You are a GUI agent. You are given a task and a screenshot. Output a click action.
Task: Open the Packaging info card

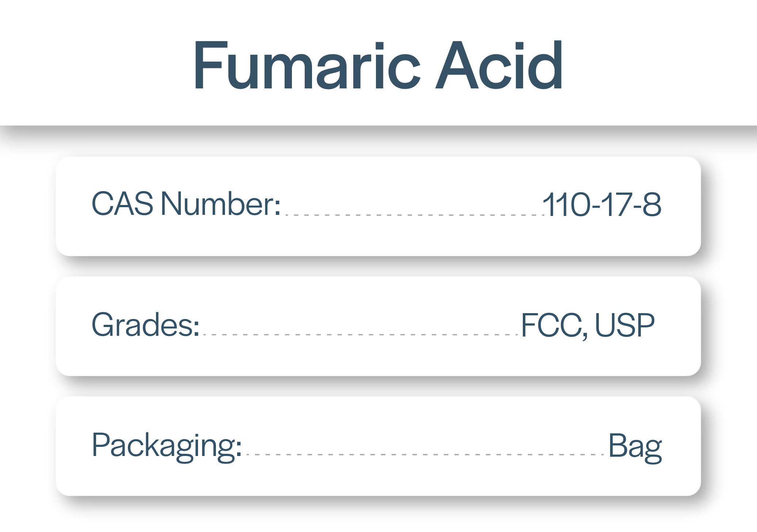[378, 446]
